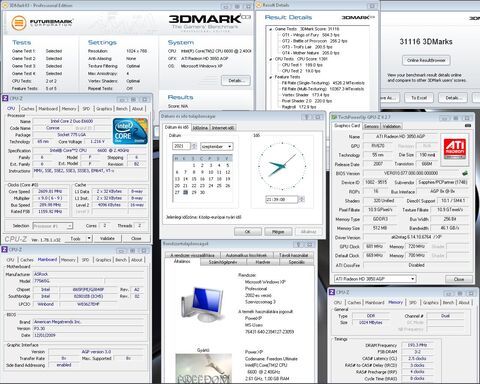Click the To Excel button

[x=419, y=98]
